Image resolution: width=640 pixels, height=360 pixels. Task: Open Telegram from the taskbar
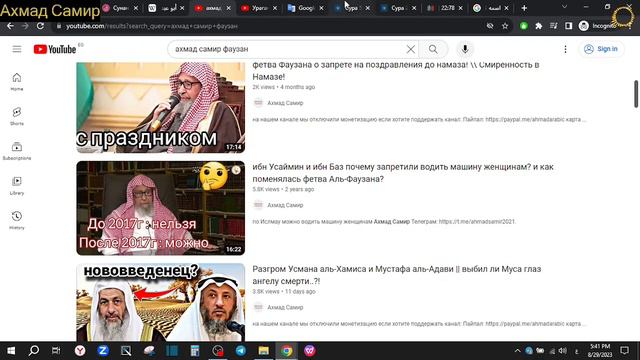click(241, 351)
